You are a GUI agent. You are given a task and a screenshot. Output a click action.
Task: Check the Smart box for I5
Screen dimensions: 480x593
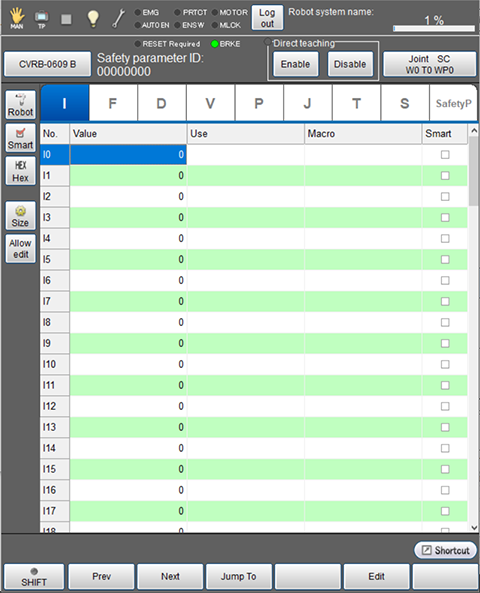pyautogui.click(x=445, y=259)
